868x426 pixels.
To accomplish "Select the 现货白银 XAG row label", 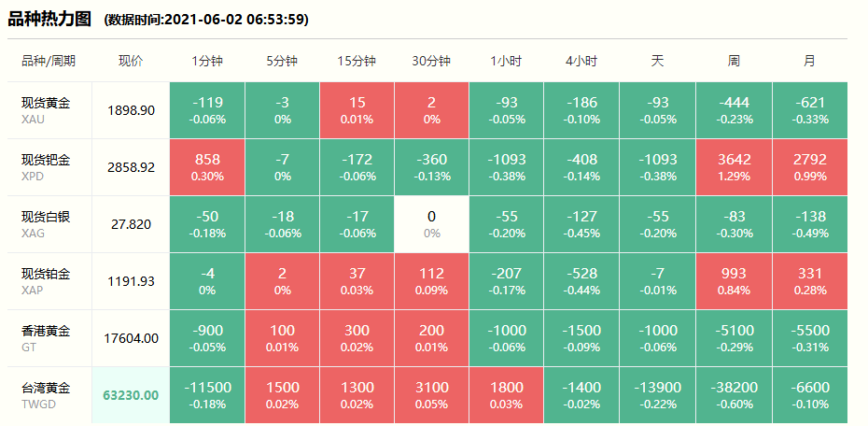I will point(46,223).
